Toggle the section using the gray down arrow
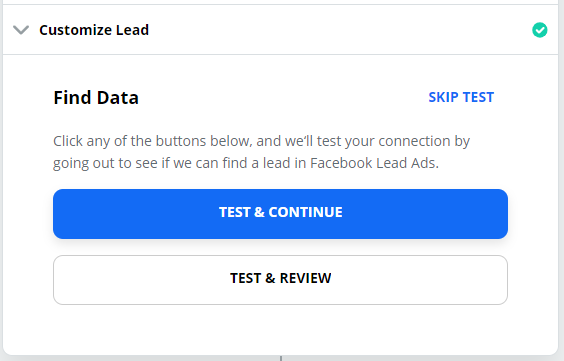The height and width of the screenshot is (361, 564). [21, 30]
